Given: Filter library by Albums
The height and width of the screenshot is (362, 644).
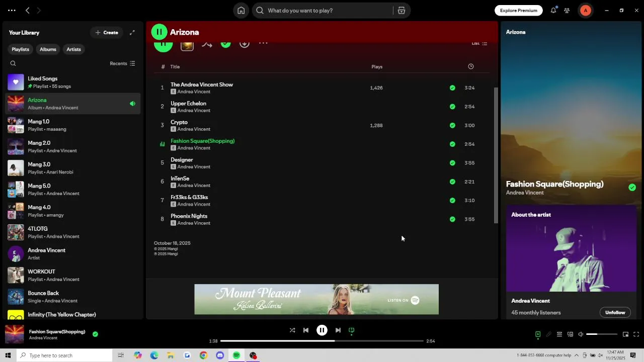Looking at the screenshot, I should [x=48, y=49].
